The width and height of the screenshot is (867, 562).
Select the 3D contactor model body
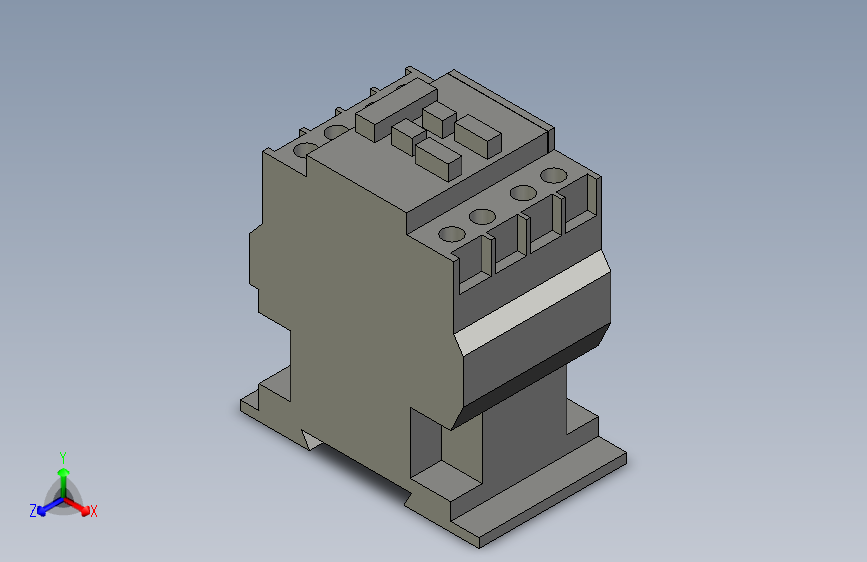[434, 308]
